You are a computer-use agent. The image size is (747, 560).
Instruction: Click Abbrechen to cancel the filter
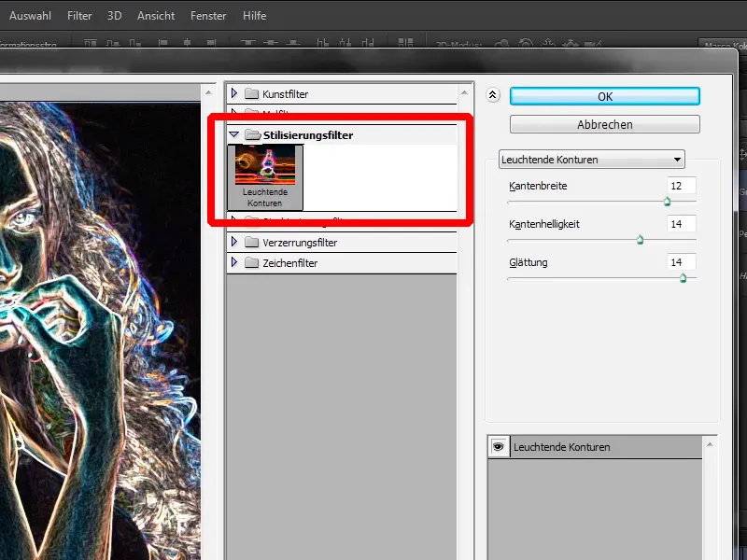click(x=604, y=124)
